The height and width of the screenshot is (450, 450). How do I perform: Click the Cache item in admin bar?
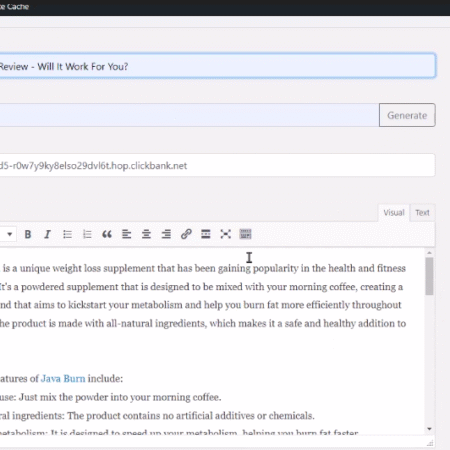click(x=14, y=7)
